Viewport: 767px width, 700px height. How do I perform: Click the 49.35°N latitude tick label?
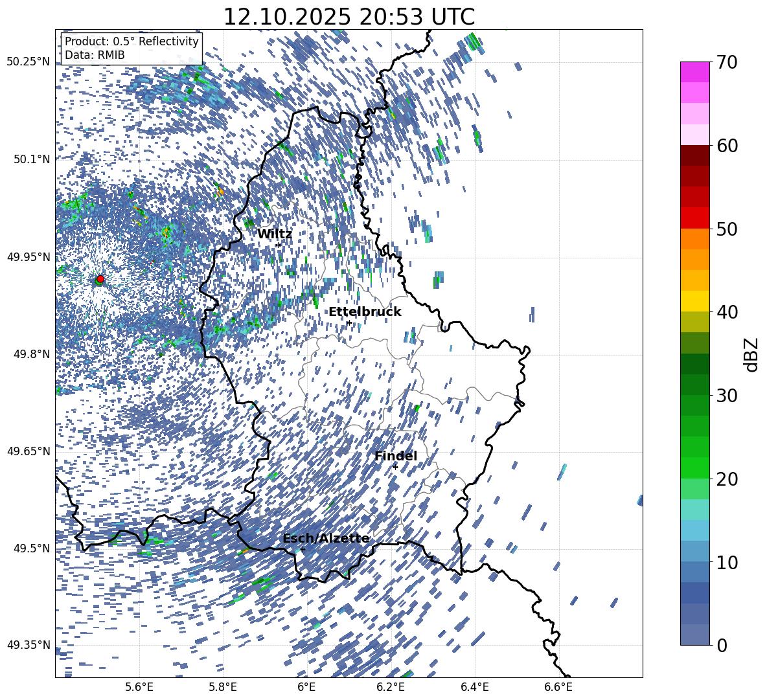[x=29, y=645]
